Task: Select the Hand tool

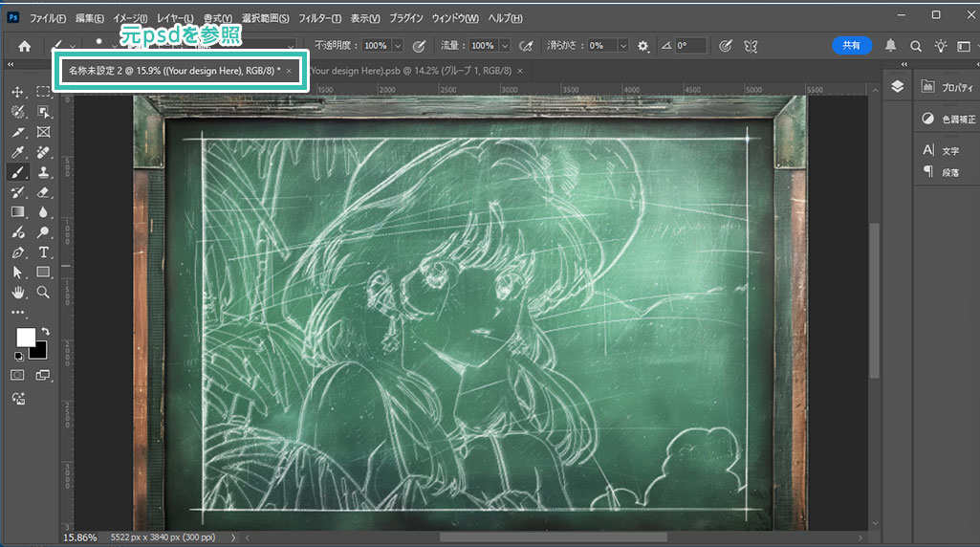Action: (17, 292)
